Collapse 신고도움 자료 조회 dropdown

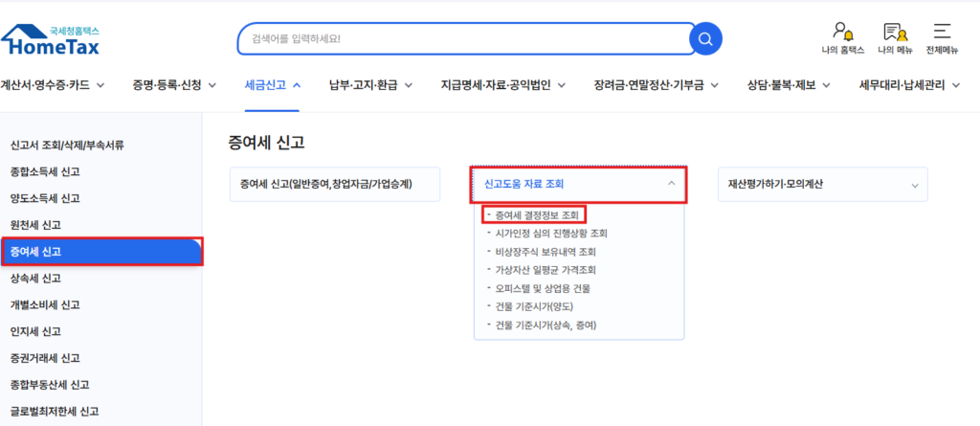[578, 184]
